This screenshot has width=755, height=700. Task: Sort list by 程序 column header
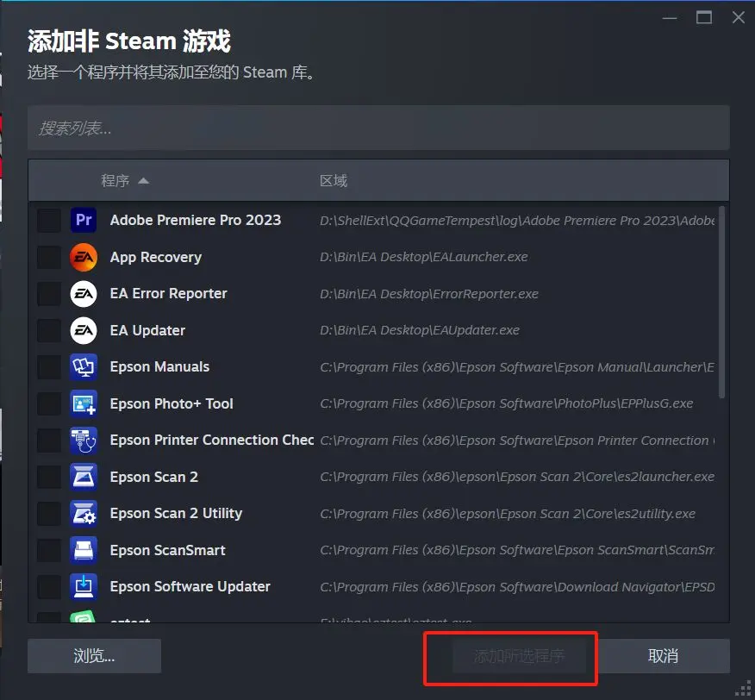coord(115,181)
